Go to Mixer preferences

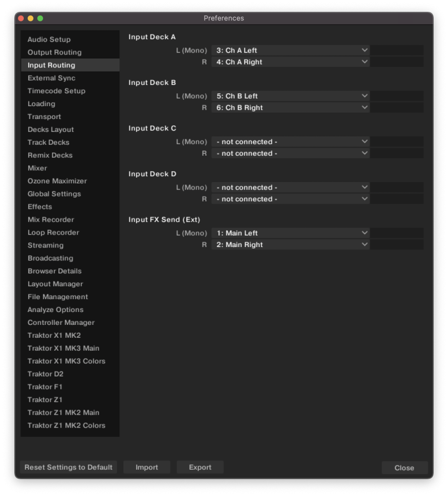pyautogui.click(x=70, y=168)
